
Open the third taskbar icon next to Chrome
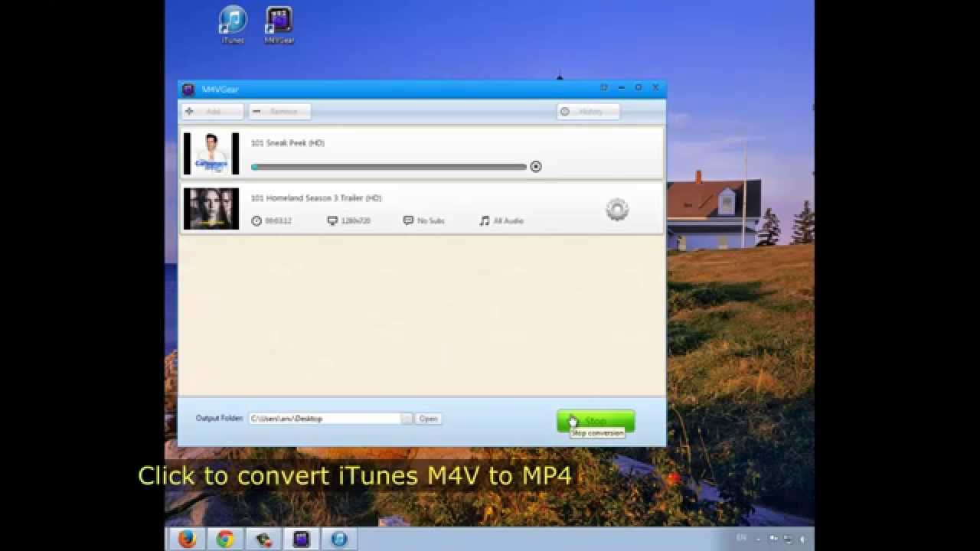pyautogui.click(x=263, y=539)
